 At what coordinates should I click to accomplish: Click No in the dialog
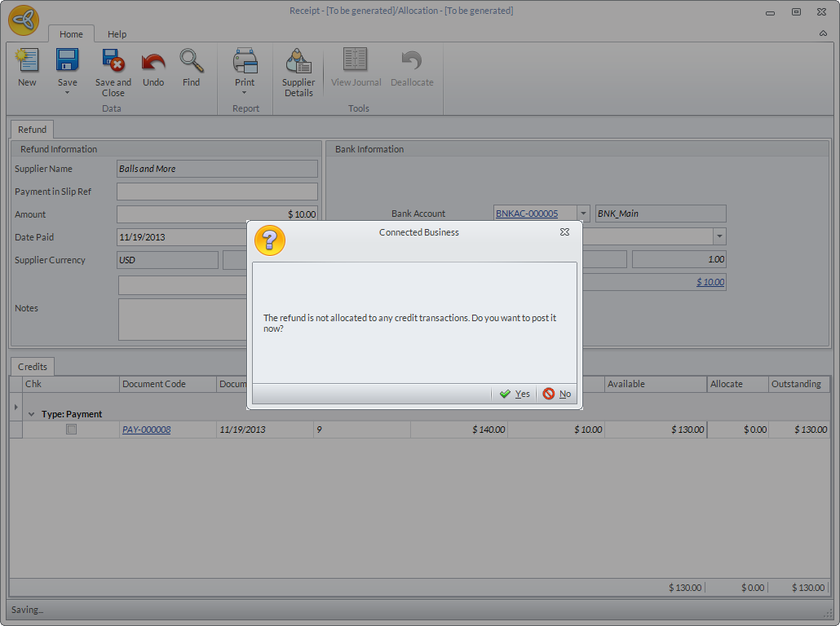pyautogui.click(x=557, y=394)
